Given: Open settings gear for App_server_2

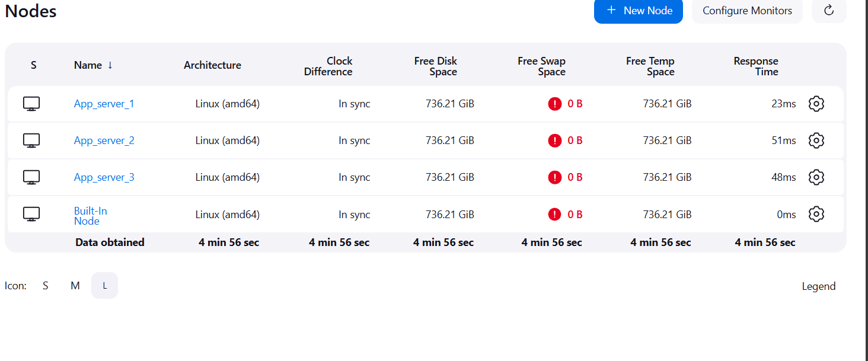Looking at the screenshot, I should click(816, 140).
